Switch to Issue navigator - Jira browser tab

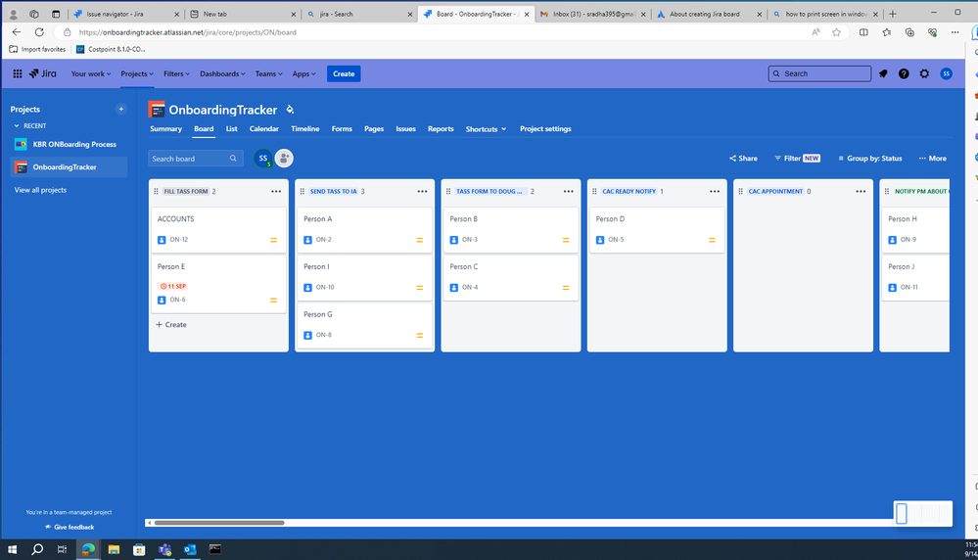(124, 14)
